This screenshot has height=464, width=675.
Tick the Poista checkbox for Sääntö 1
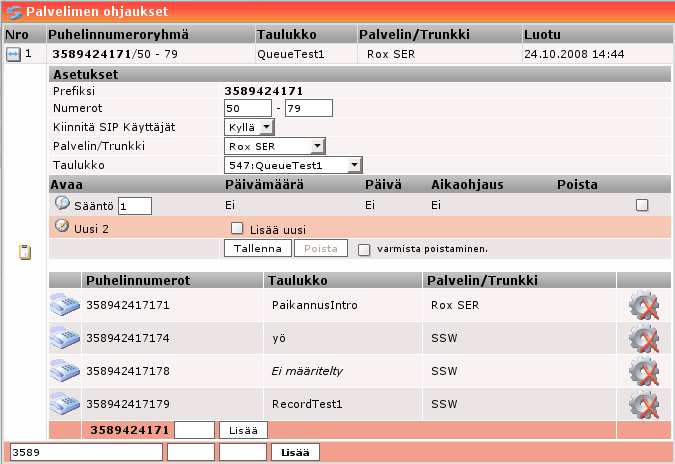click(642, 205)
